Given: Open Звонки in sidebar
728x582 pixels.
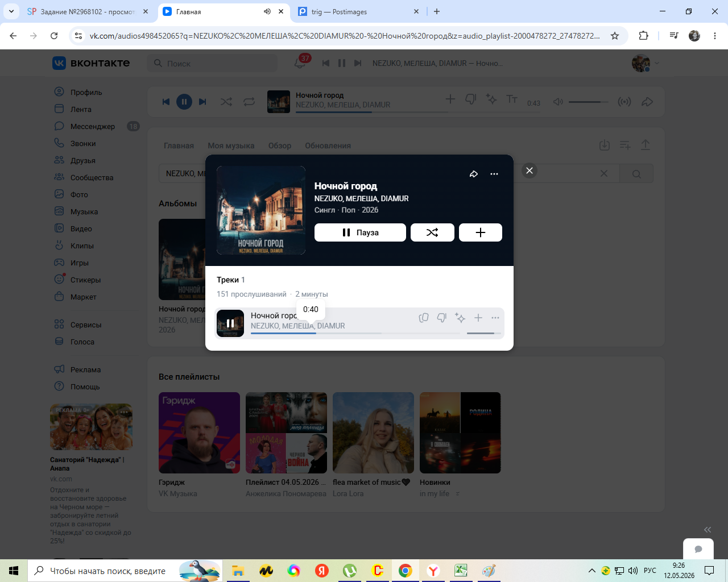Looking at the screenshot, I should tap(82, 143).
